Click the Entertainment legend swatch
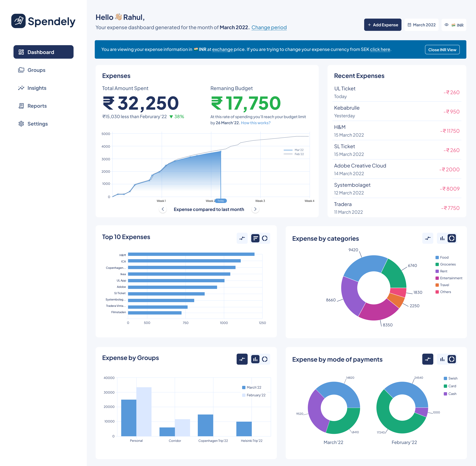 click(437, 278)
